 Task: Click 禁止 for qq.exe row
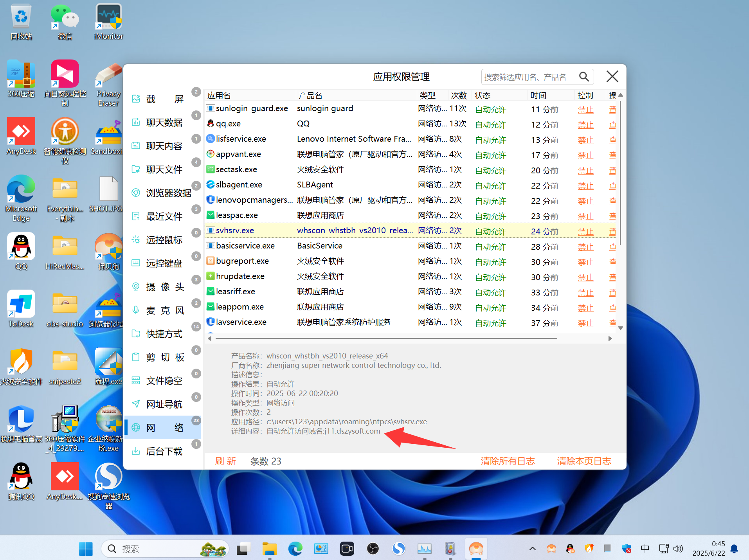pyautogui.click(x=585, y=124)
